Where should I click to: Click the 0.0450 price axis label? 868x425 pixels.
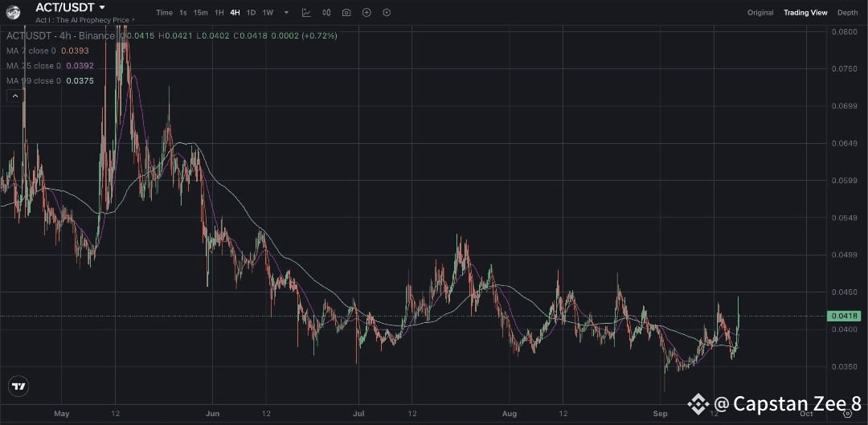[x=844, y=292]
